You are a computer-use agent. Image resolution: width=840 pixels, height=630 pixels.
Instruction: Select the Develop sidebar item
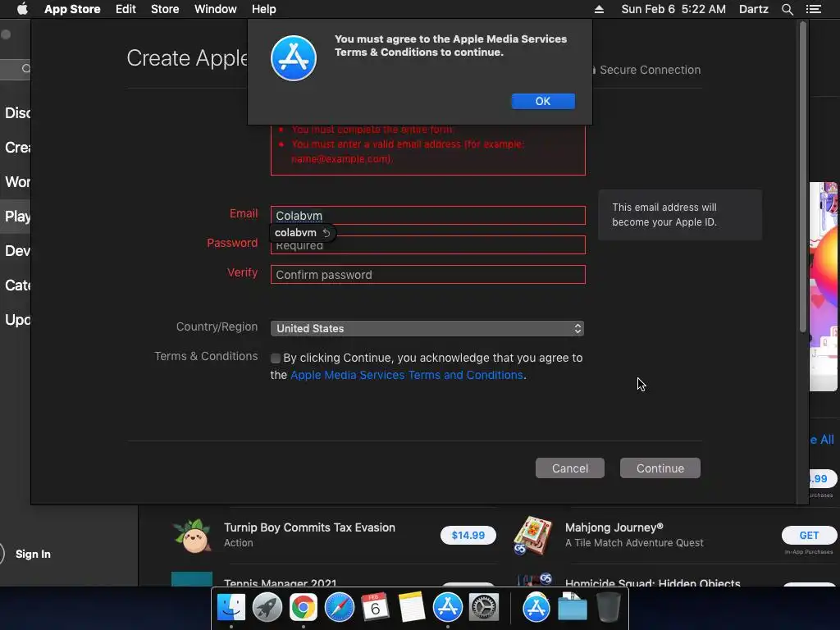16,250
